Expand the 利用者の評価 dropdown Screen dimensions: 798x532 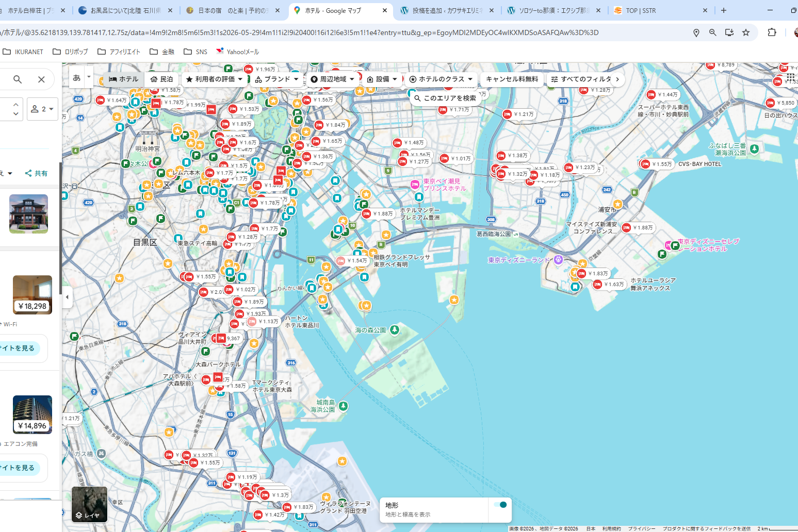(x=214, y=79)
